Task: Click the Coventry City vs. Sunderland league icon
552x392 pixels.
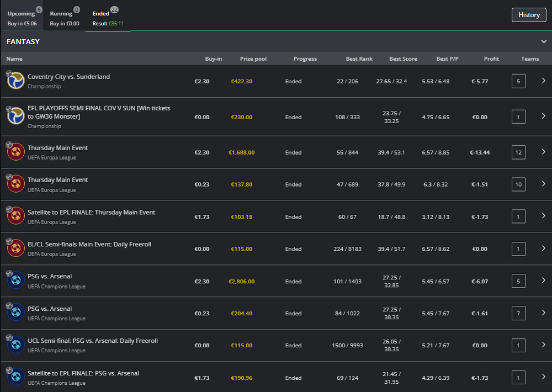Action: [x=16, y=80]
